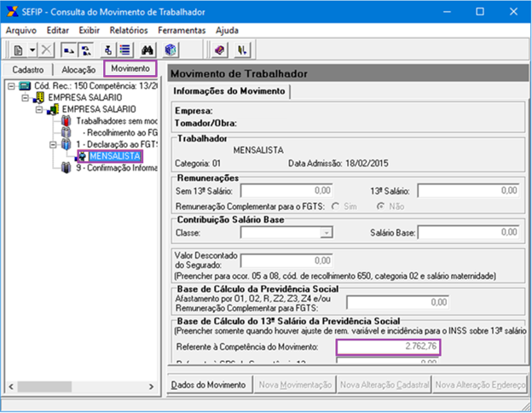This screenshot has height=413, width=532.
Task: Click the Afastamento base de cálculo field
Action: click(x=397, y=302)
